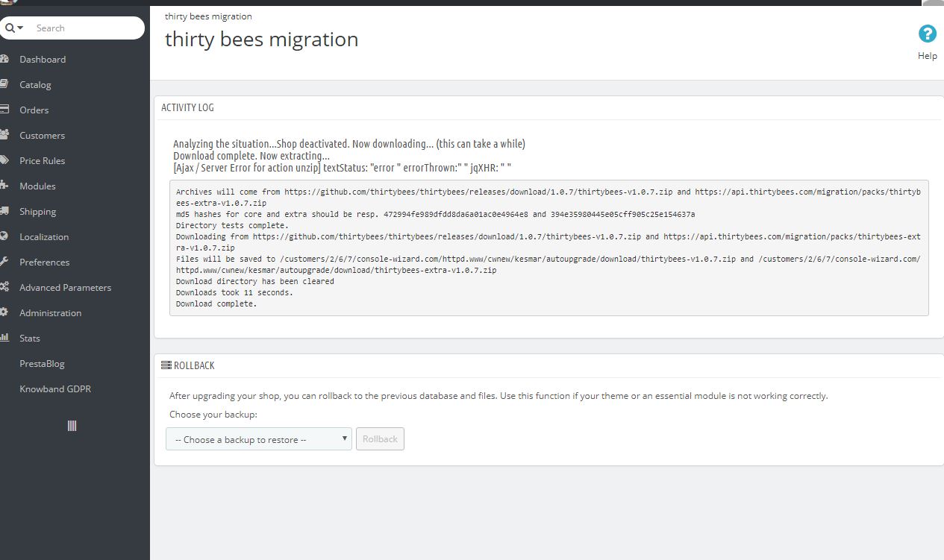Screen dimensions: 944x560
Task: Select the Orders icon in the sidebar
Action: [x=6, y=110]
